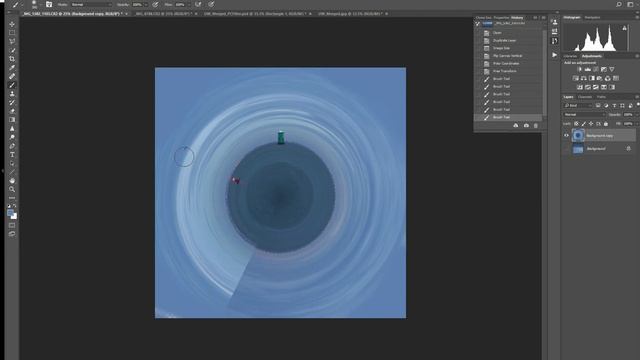640x360 pixels.
Task: Switch to Channels tab
Action: 584,97
